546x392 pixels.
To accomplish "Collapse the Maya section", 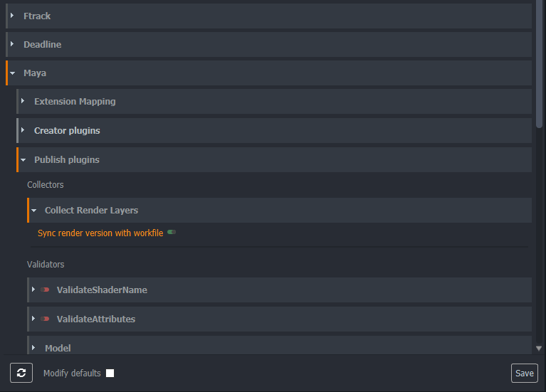I will click(12, 73).
